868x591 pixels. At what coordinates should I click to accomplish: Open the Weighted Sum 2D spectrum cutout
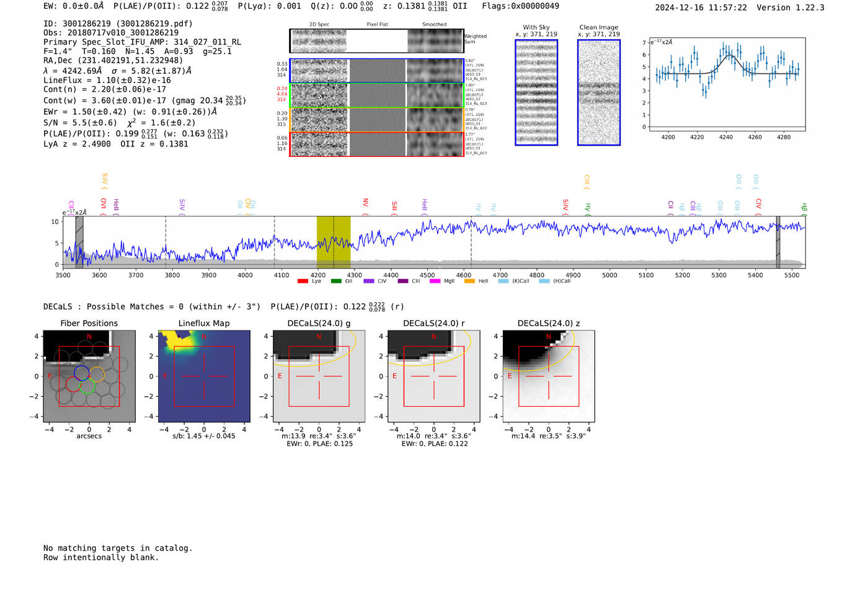tap(376, 41)
